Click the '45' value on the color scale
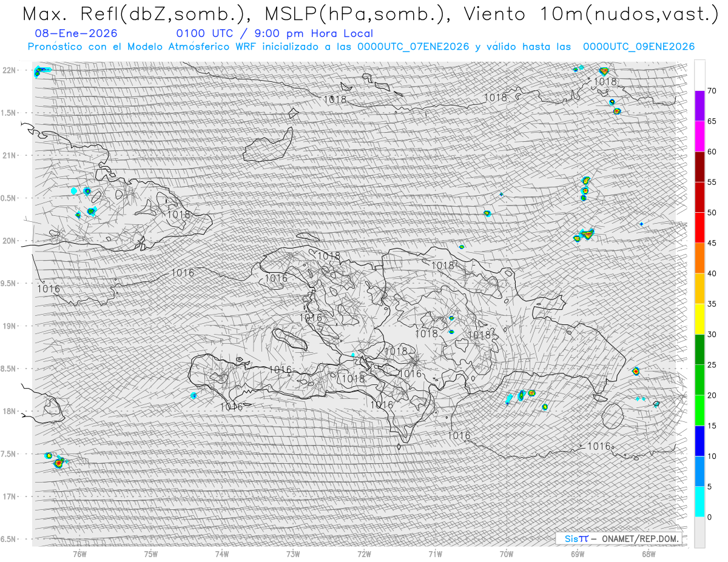 coord(712,243)
